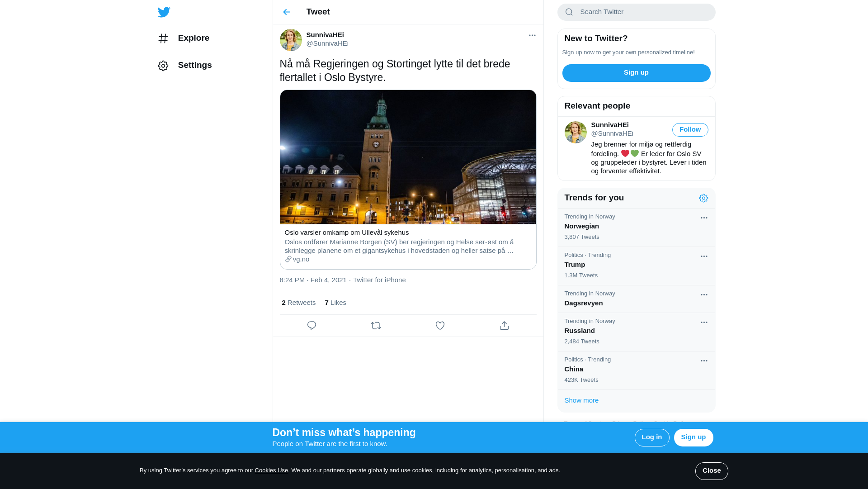
Task: Open options for Dagsrevyen trend
Action: 704,295
